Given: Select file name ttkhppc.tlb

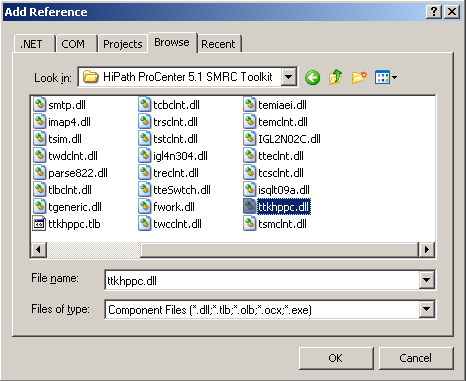Looking at the screenshot, I should pos(74,224).
